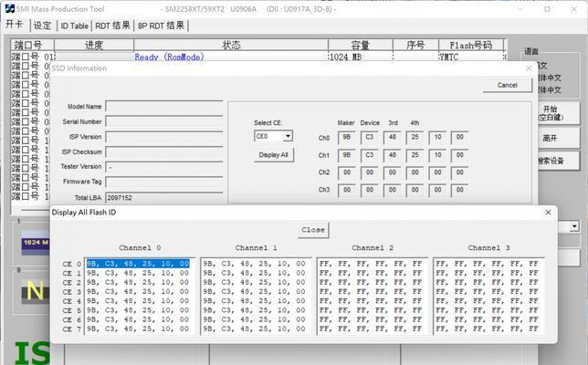The height and width of the screenshot is (365, 588).
Task: Click Ch0 4th value 25
Action: pos(415,137)
